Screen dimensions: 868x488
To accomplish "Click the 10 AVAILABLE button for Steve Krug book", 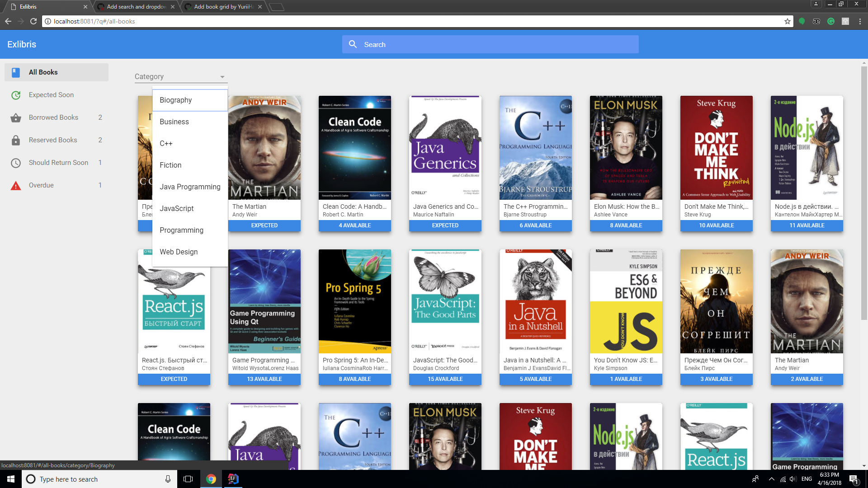I will tap(717, 225).
